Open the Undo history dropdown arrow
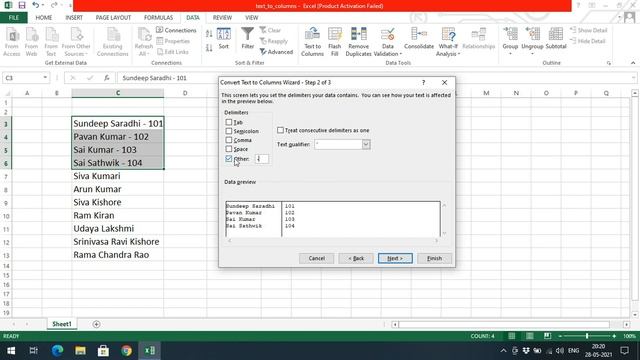This screenshot has width=640, height=360. (x=43, y=5)
